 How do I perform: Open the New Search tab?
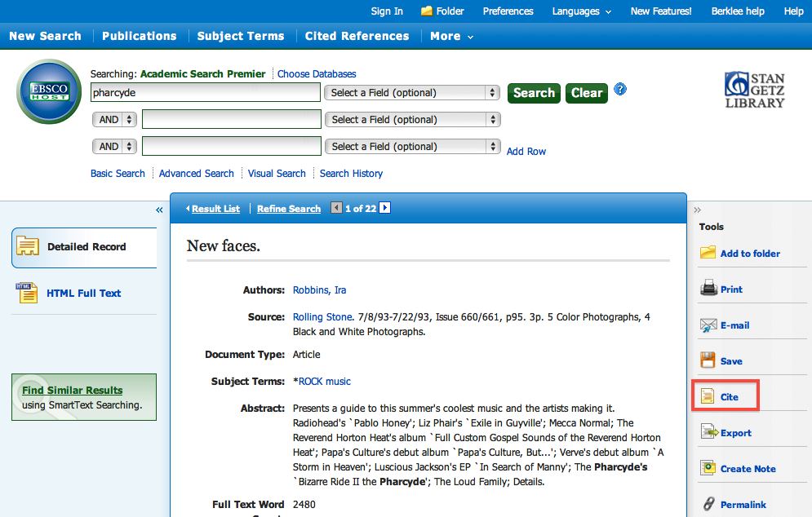coord(45,36)
